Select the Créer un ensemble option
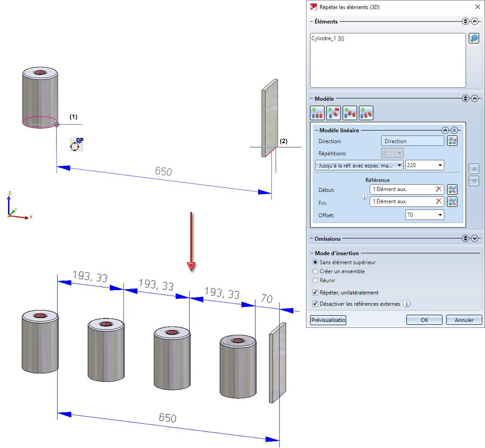The width and height of the screenshot is (485, 448). (315, 271)
